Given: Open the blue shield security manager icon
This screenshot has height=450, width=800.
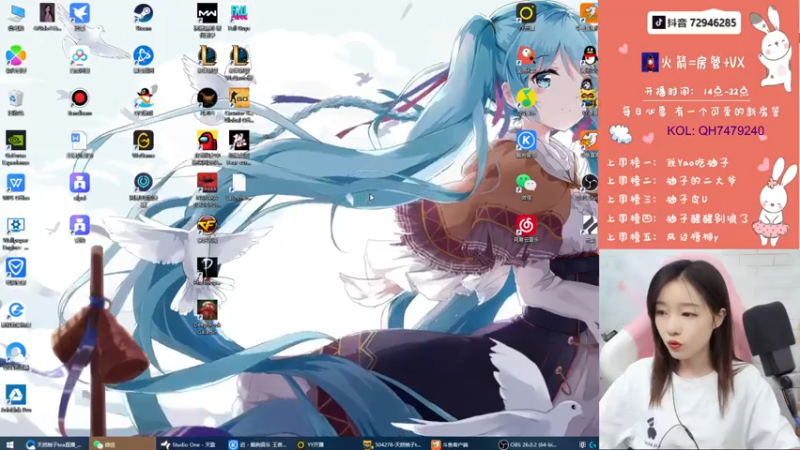Looking at the screenshot, I should [x=16, y=267].
